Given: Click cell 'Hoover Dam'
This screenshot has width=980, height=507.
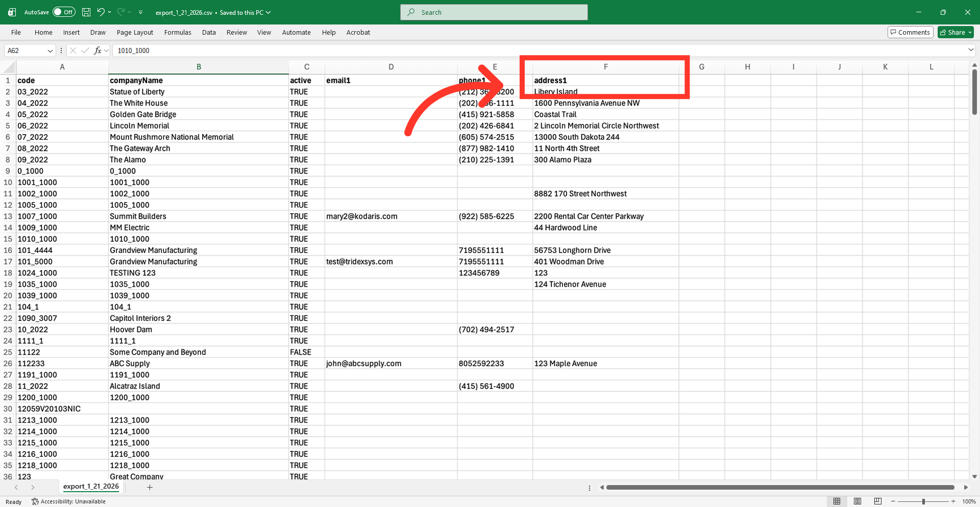Looking at the screenshot, I should point(199,329).
